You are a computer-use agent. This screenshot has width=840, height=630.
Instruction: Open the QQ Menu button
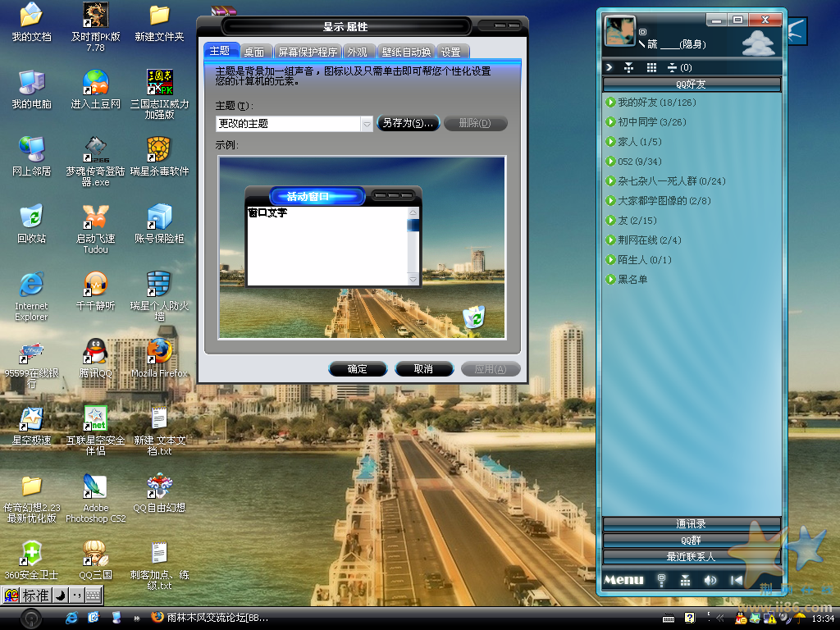pyautogui.click(x=623, y=580)
